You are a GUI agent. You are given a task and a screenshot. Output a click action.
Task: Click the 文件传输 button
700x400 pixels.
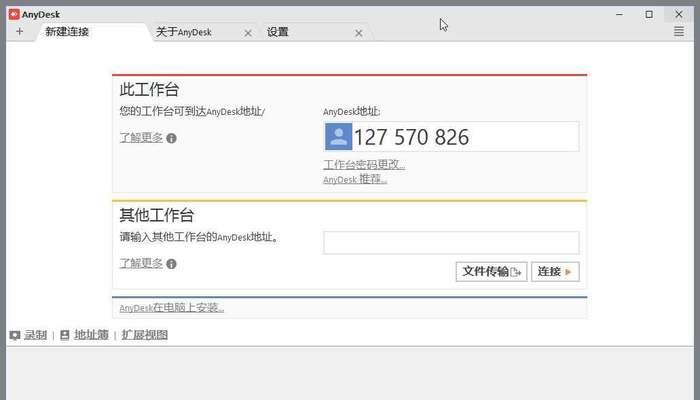pos(492,271)
